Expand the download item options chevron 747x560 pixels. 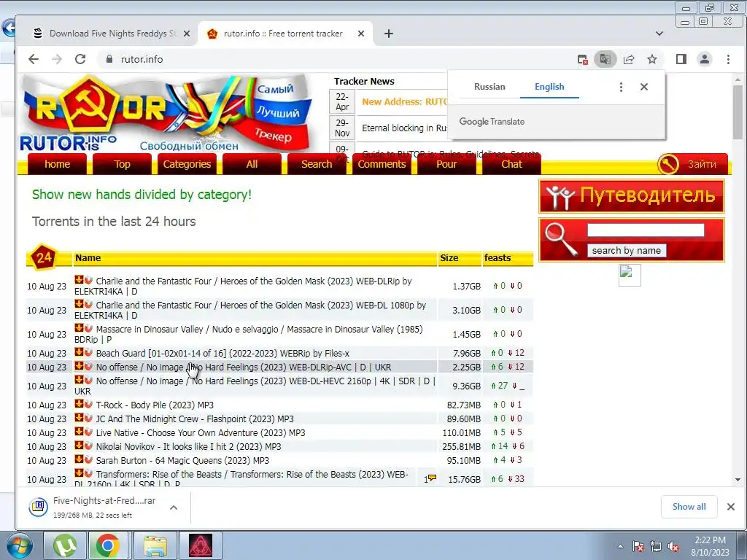pyautogui.click(x=174, y=507)
